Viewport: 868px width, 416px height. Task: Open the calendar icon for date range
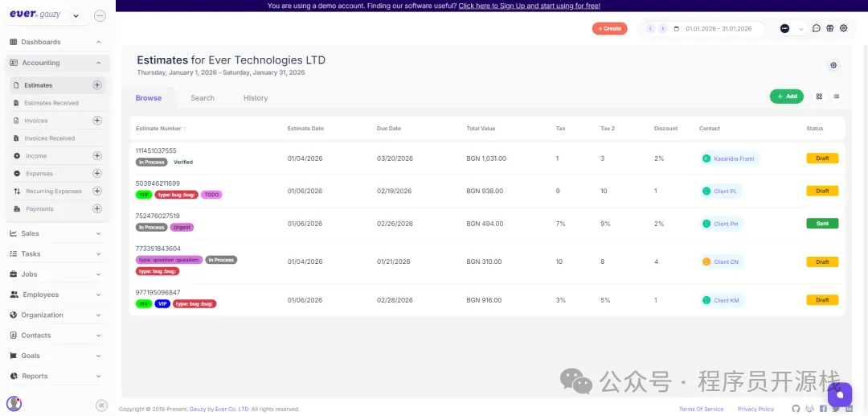point(677,29)
